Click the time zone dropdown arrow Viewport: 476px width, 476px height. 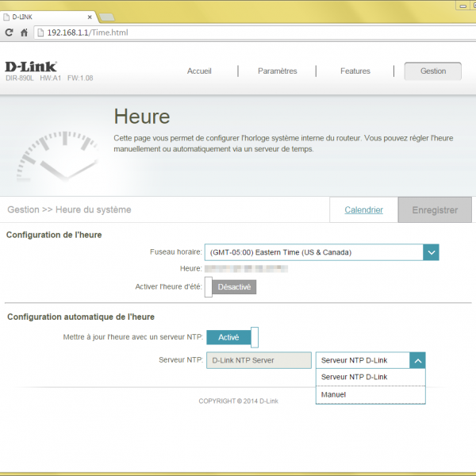click(x=430, y=252)
